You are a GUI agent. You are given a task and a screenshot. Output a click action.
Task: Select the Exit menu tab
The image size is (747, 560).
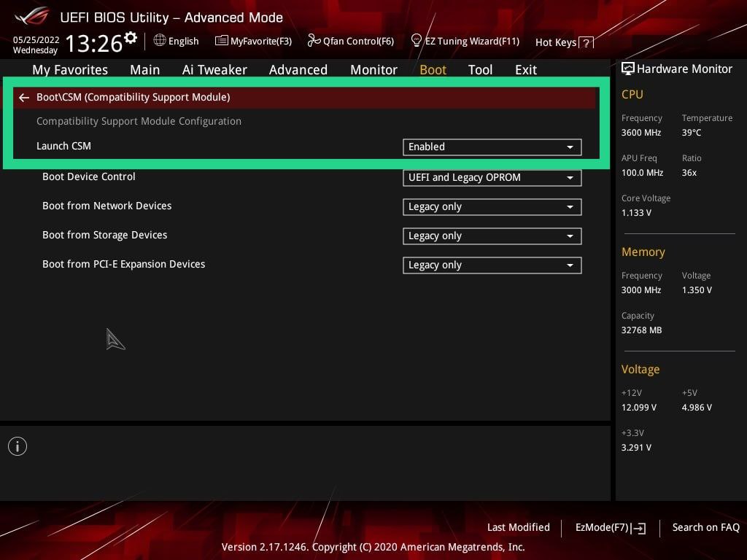tap(525, 70)
